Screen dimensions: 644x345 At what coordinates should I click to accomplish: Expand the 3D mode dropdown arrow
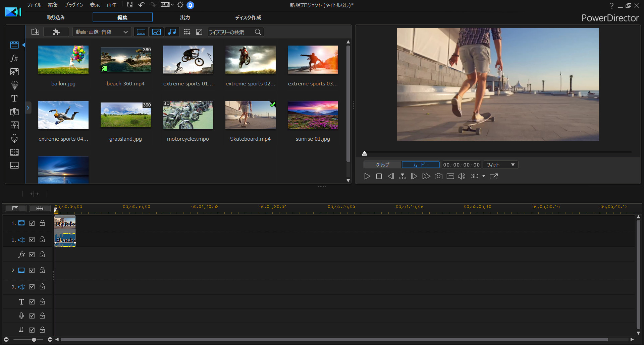pos(484,176)
